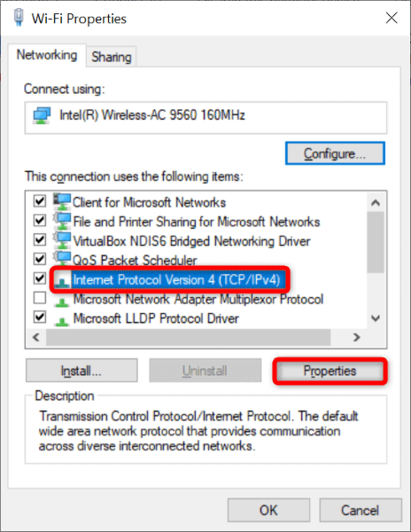Select the Microsoft LLDP Protocol Driver icon

(62, 320)
